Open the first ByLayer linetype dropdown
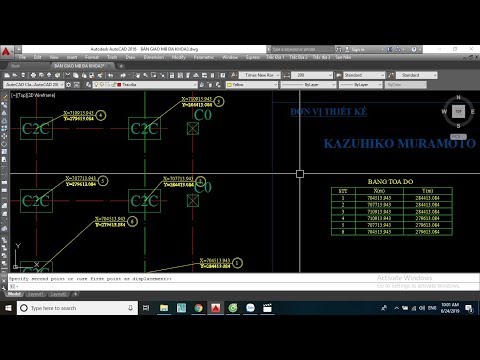The width and height of the screenshot is (480, 360). coord(308,85)
